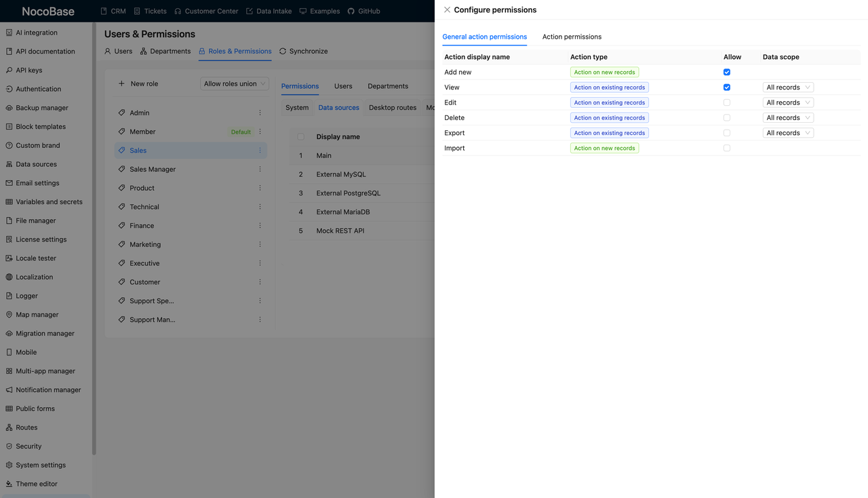Toggle select-all checkbox in data sources table
Image resolution: width=868 pixels, height=498 pixels.
(x=301, y=136)
